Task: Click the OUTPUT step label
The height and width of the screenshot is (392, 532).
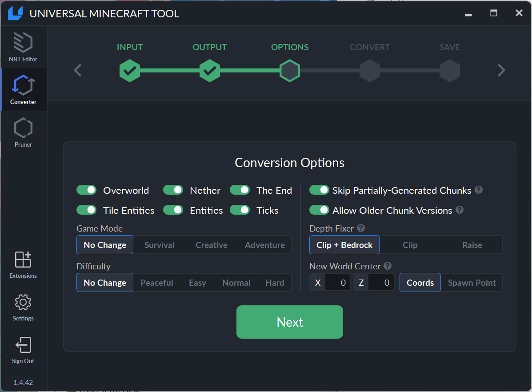Action: point(210,47)
